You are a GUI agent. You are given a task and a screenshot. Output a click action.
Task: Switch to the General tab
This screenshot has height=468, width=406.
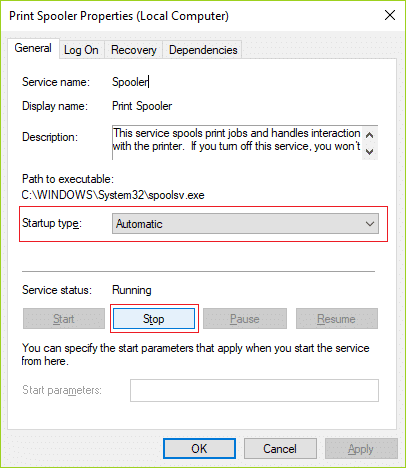tap(33, 48)
